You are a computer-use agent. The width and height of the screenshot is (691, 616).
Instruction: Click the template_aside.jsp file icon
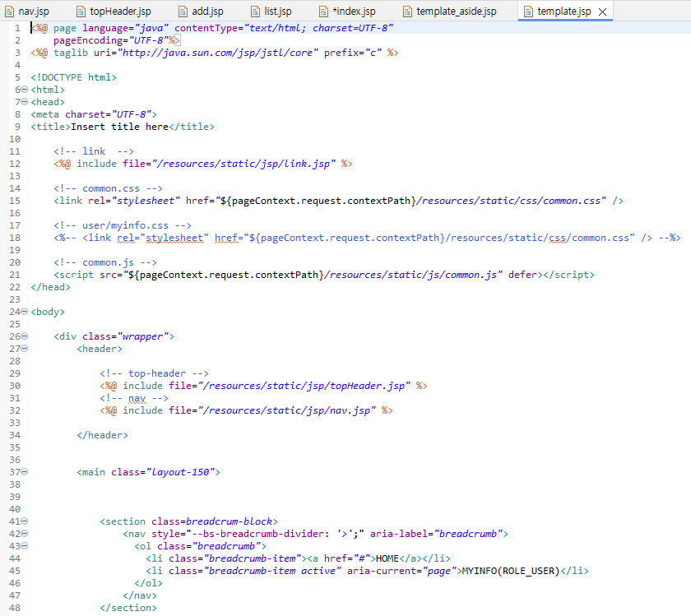pos(407,12)
